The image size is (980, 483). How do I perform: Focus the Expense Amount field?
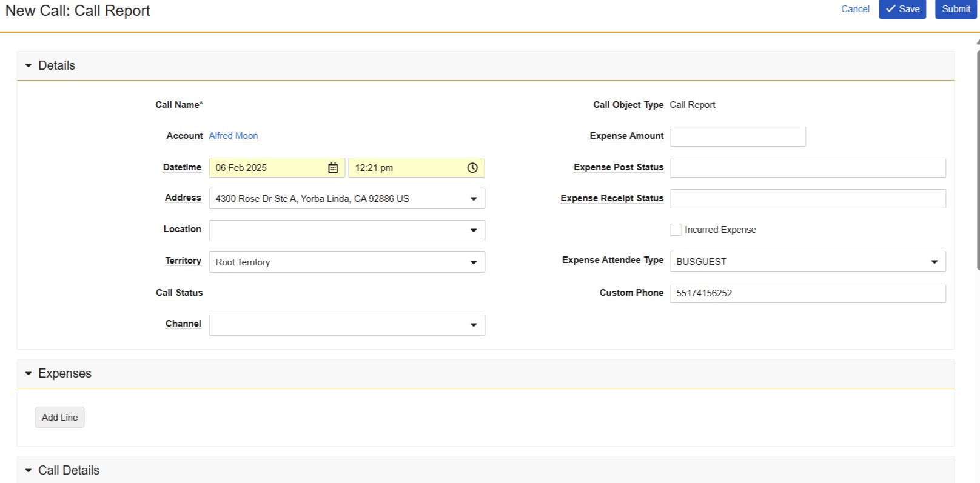(x=737, y=136)
